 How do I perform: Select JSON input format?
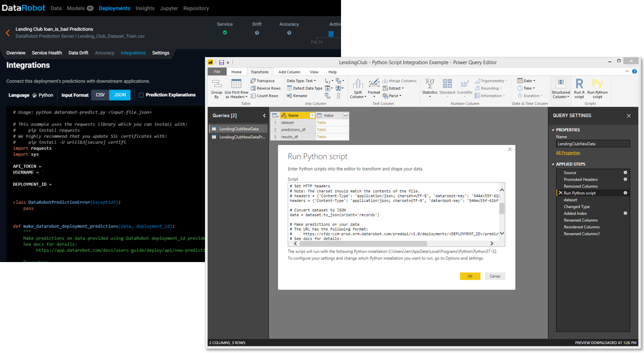pyautogui.click(x=120, y=95)
